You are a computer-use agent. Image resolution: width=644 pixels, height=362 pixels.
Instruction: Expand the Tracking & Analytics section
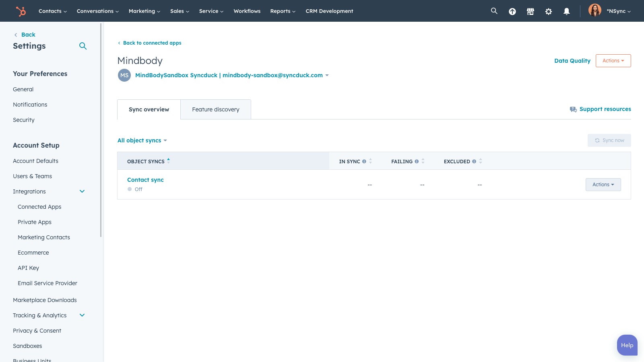point(82,315)
